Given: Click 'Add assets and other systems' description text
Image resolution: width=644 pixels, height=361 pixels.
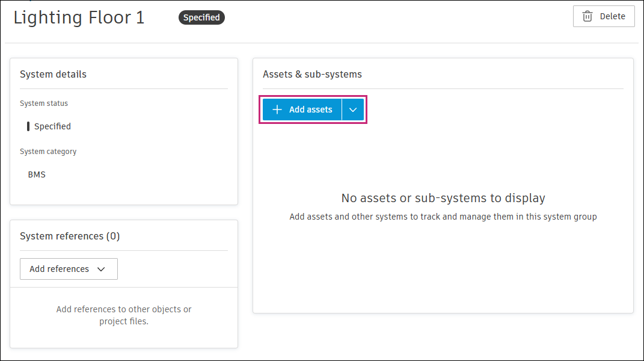Looking at the screenshot, I should point(443,217).
